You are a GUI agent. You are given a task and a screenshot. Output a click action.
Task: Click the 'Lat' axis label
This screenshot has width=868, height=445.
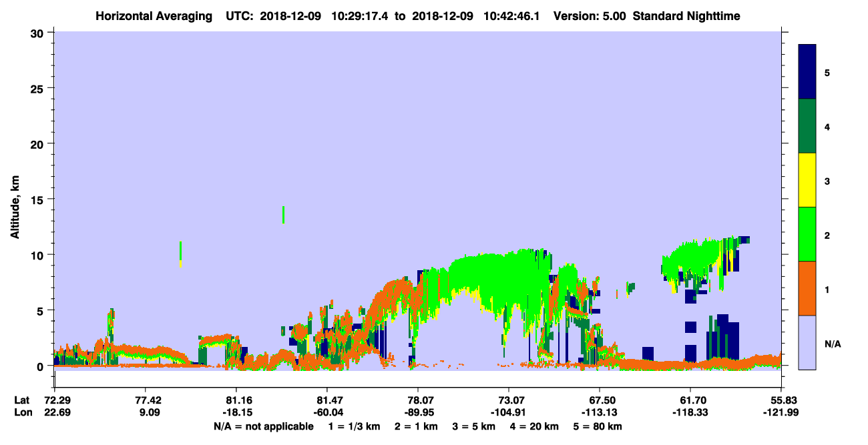[x=21, y=400]
